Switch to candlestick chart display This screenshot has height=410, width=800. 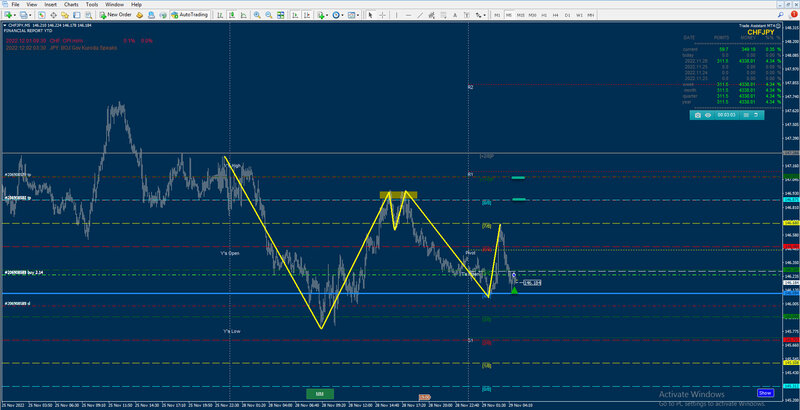pos(232,15)
